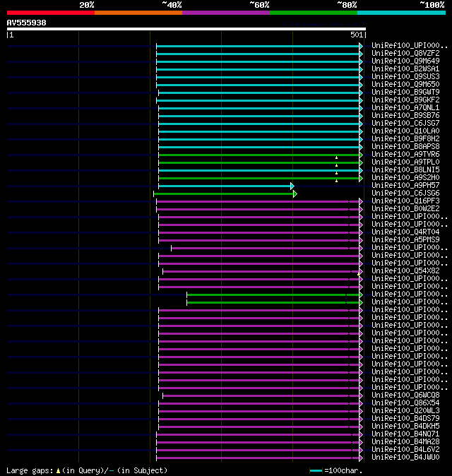Select the UniRef100_B4JWU0 hit label

405,458
